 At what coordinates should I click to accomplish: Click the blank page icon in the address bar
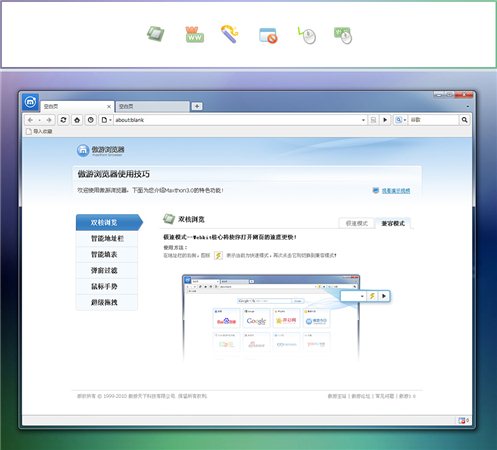pyautogui.click(x=104, y=120)
